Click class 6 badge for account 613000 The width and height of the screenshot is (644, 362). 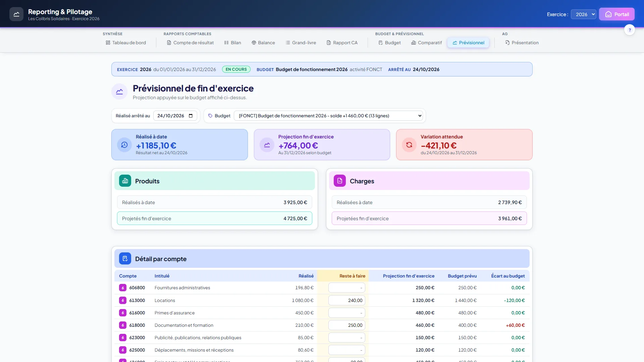click(123, 300)
